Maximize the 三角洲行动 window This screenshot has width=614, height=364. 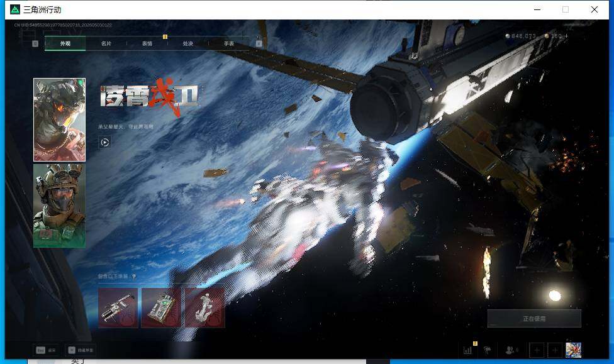[566, 10]
